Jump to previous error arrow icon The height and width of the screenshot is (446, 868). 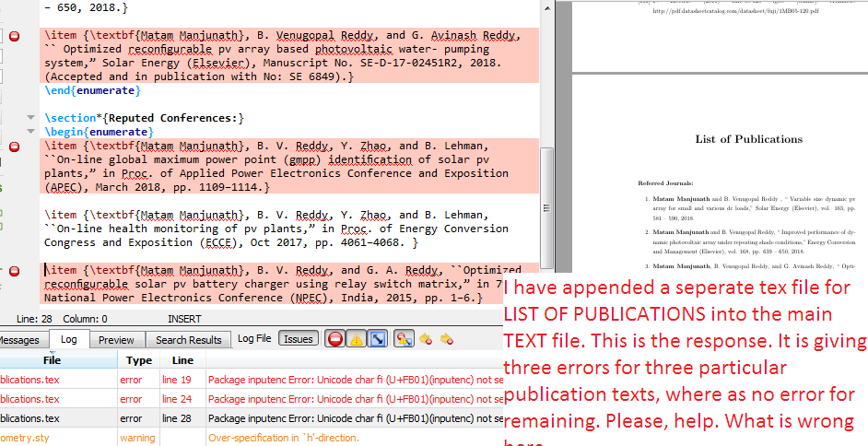(425, 339)
